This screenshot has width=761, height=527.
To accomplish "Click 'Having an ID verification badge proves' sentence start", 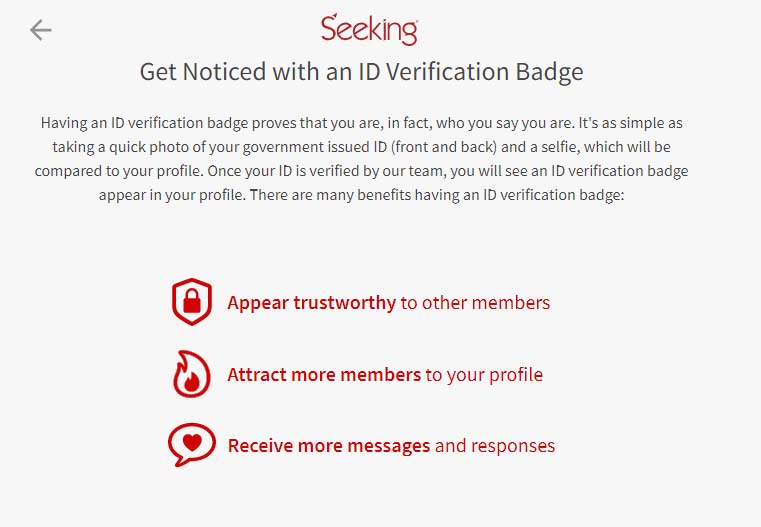I will (169, 123).
